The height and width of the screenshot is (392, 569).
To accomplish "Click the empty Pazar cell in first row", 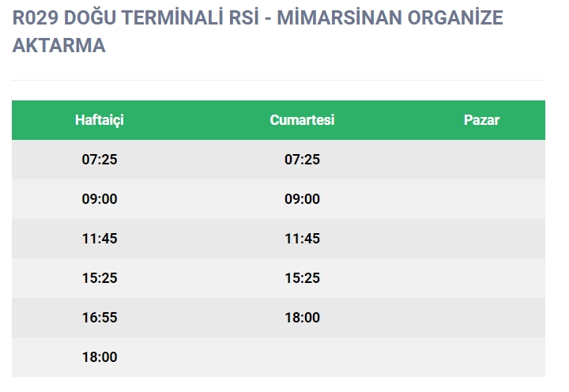I will tap(481, 160).
